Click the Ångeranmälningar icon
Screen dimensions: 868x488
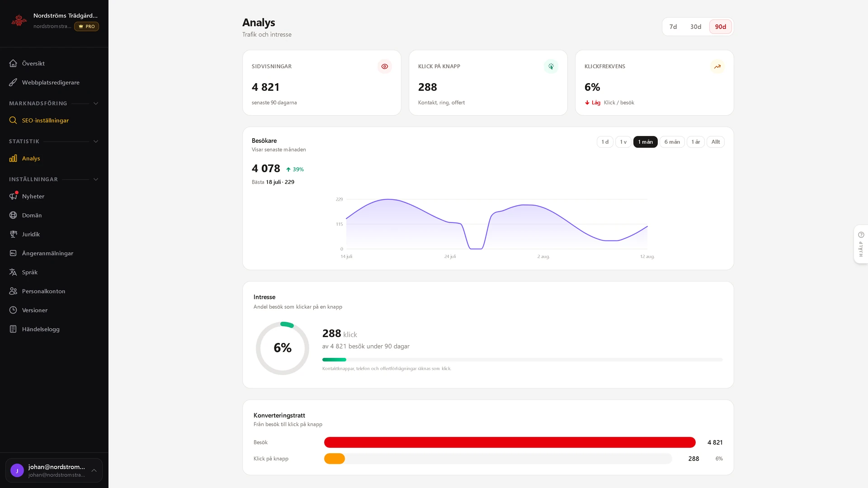tap(13, 253)
